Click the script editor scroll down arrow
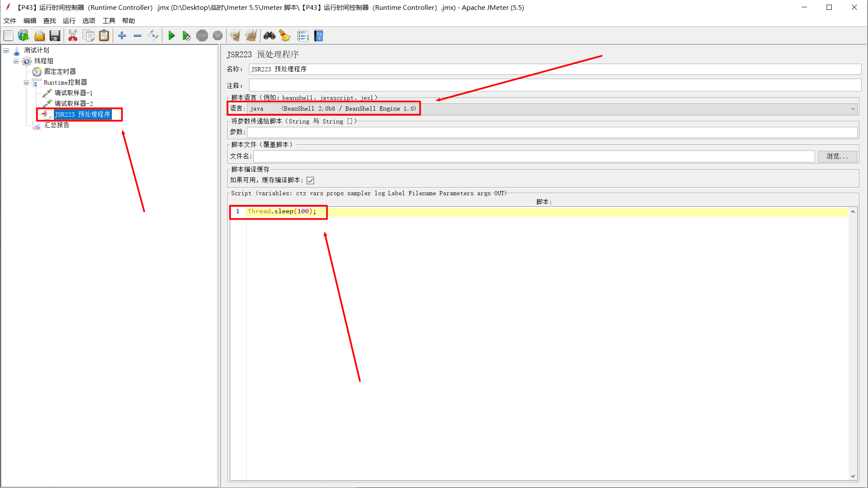Screen dimensions: 868x488 click(x=853, y=476)
